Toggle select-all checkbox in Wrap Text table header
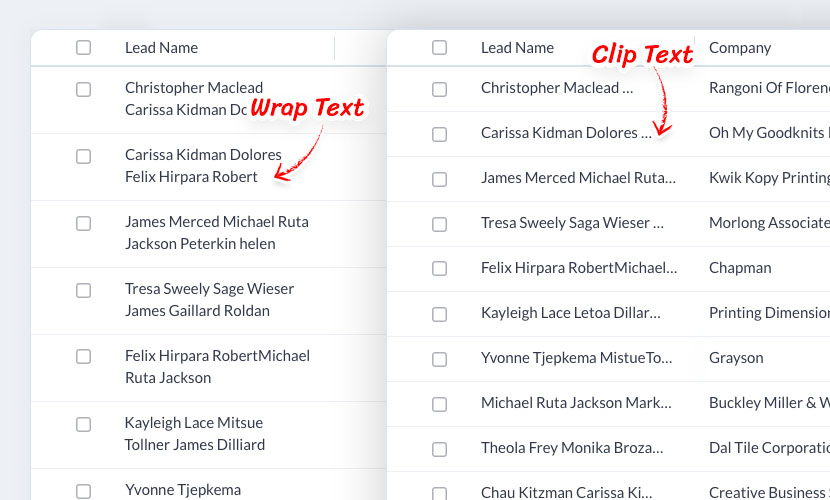The height and width of the screenshot is (500, 830). [83, 48]
